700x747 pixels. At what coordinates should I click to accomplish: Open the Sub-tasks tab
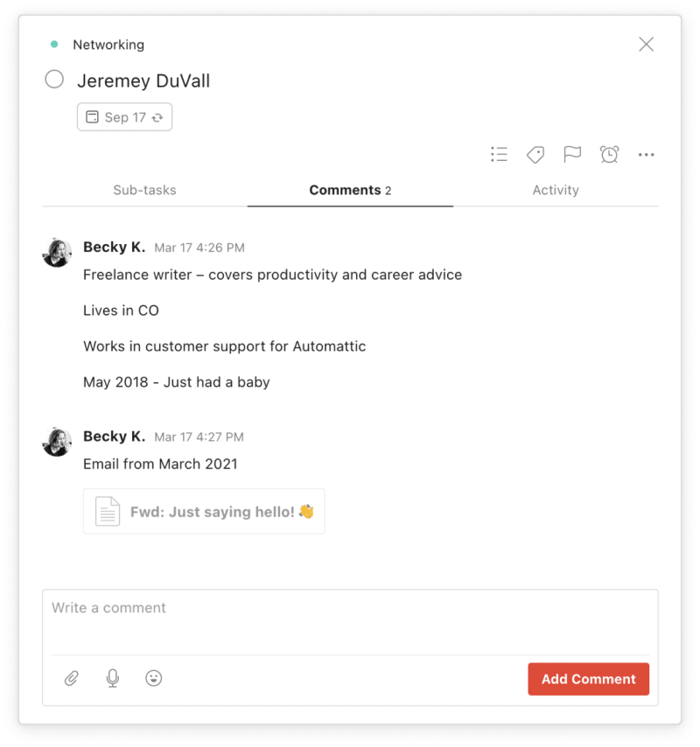point(144,190)
